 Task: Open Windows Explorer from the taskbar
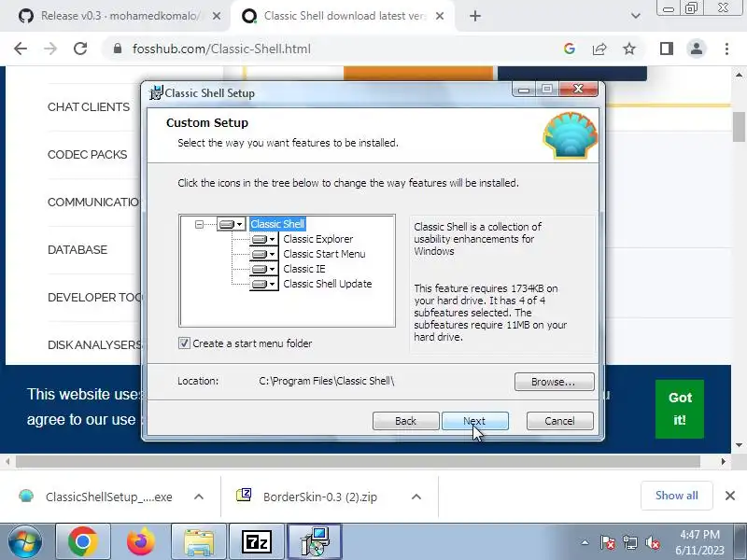pos(199,542)
